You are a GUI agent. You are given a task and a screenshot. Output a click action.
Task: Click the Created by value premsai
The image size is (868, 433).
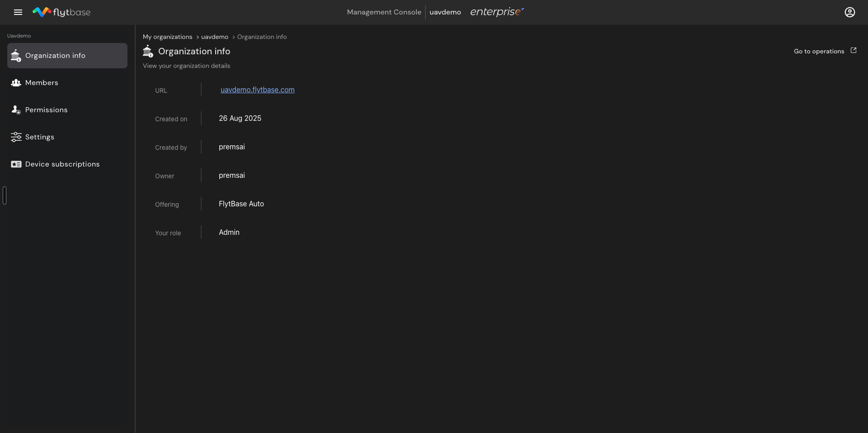[x=232, y=147]
